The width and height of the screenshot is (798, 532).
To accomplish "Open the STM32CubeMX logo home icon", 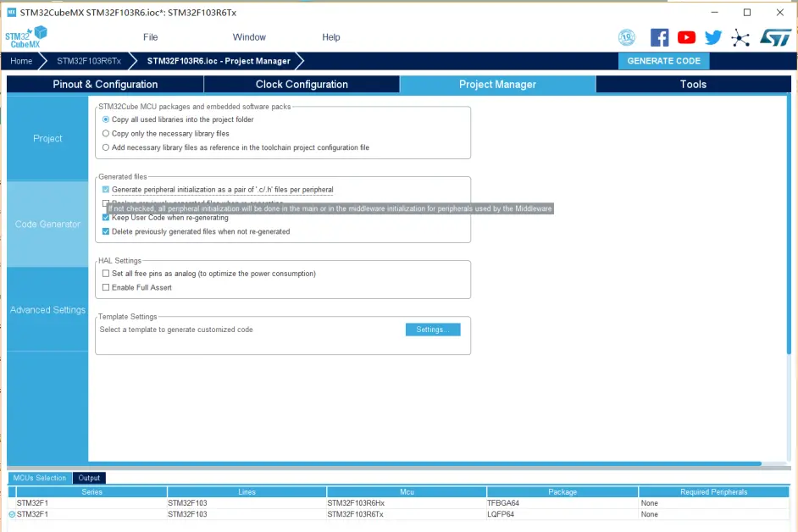I will click(x=26, y=37).
